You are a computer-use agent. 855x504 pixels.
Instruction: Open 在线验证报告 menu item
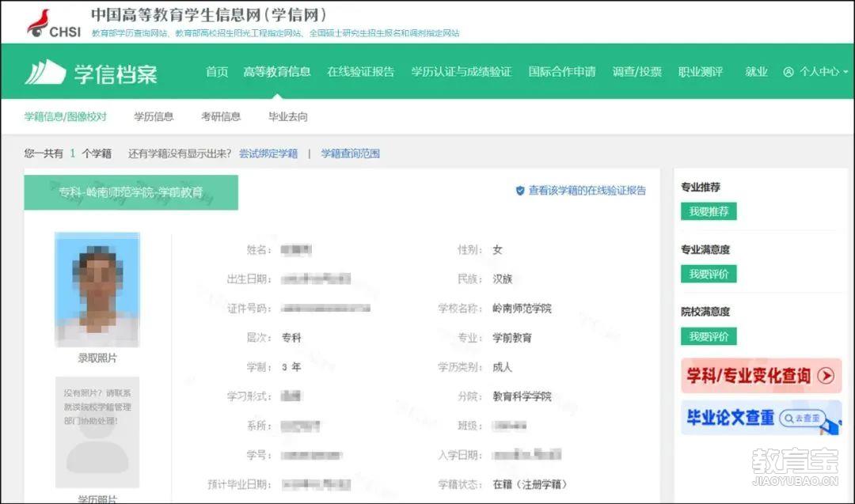[361, 72]
